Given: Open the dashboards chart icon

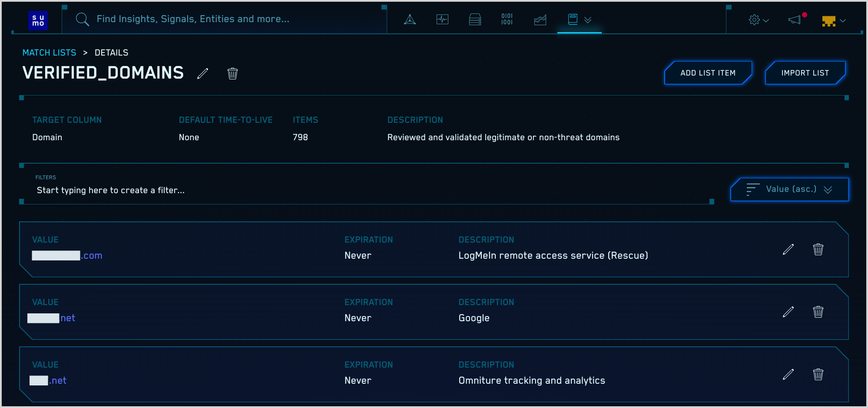Looking at the screenshot, I should pos(540,20).
